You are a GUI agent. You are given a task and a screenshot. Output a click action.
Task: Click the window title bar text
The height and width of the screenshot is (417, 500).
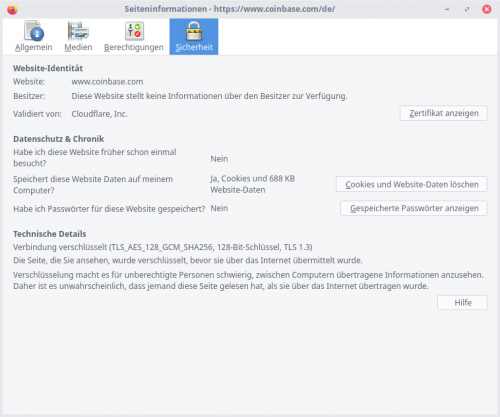pos(230,9)
